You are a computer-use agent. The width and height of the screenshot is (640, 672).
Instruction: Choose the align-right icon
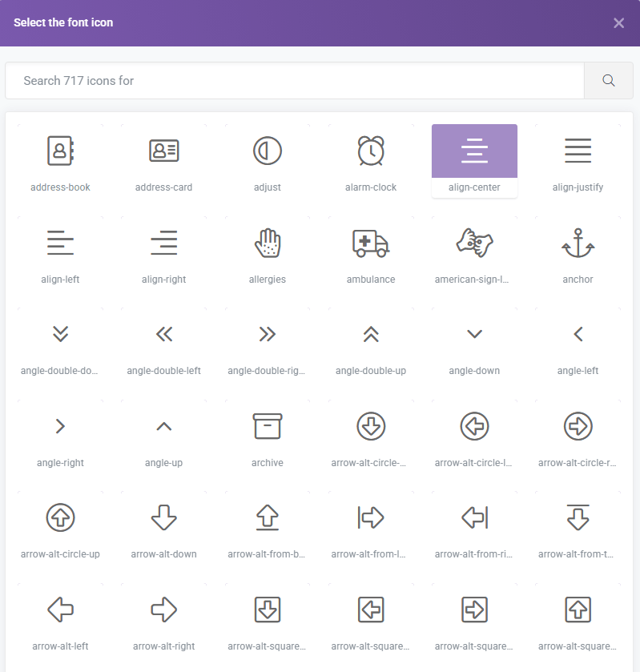[163, 243]
